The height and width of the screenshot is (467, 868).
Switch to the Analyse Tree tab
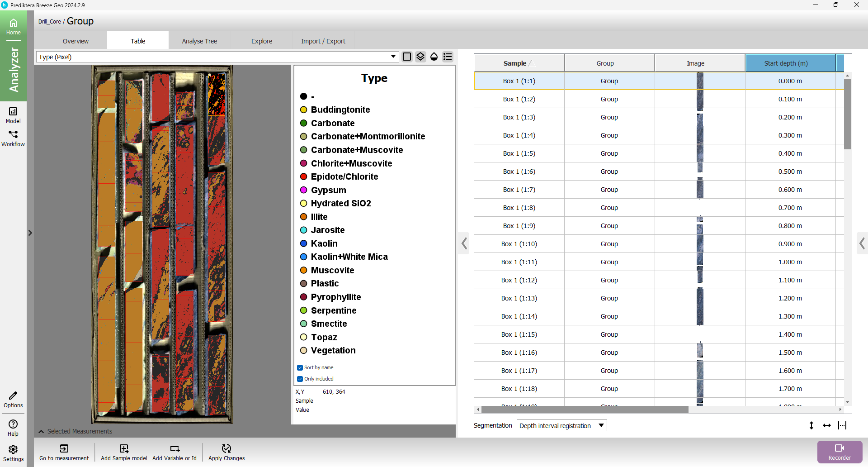pos(199,41)
